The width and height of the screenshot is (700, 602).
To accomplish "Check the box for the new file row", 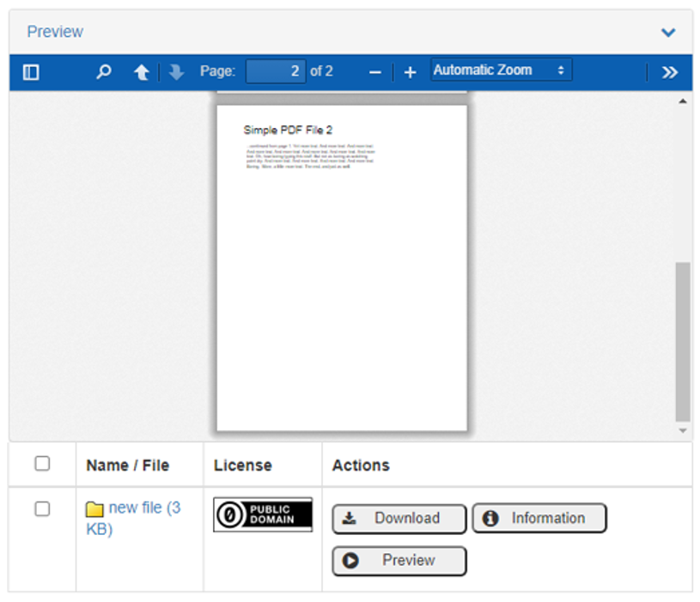I will [42, 509].
